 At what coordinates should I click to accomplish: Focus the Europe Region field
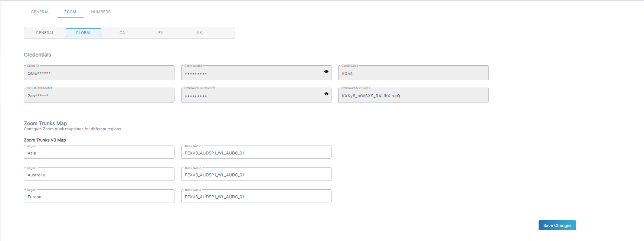[x=99, y=196]
